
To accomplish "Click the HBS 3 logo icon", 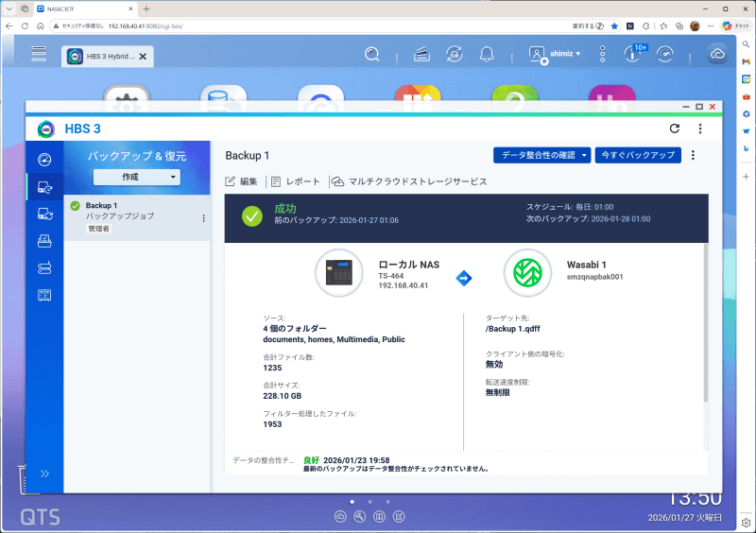I will click(45, 129).
